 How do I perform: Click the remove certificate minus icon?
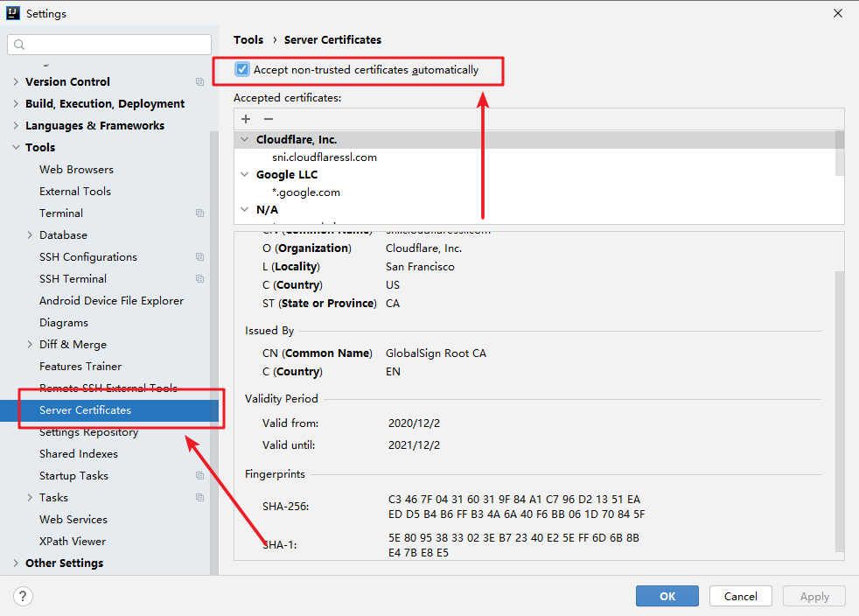tap(269, 119)
